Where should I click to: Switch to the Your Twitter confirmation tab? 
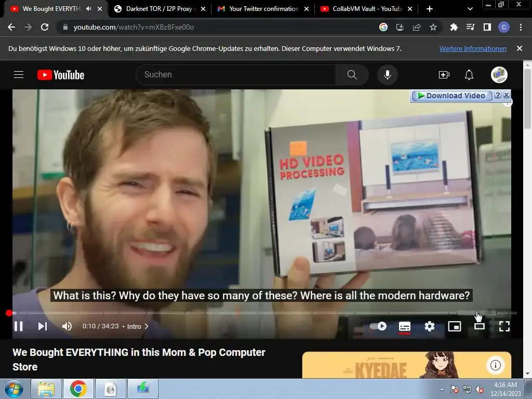[263, 9]
